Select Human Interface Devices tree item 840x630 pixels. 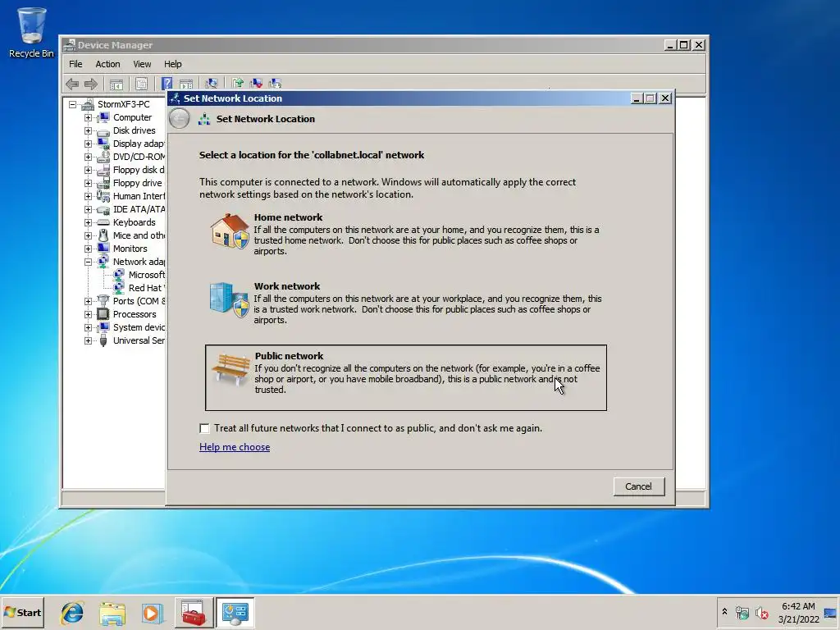(x=139, y=196)
